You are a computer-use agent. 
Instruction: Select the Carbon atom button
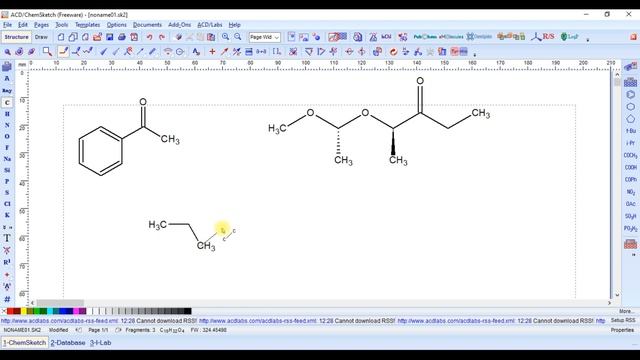[7, 103]
